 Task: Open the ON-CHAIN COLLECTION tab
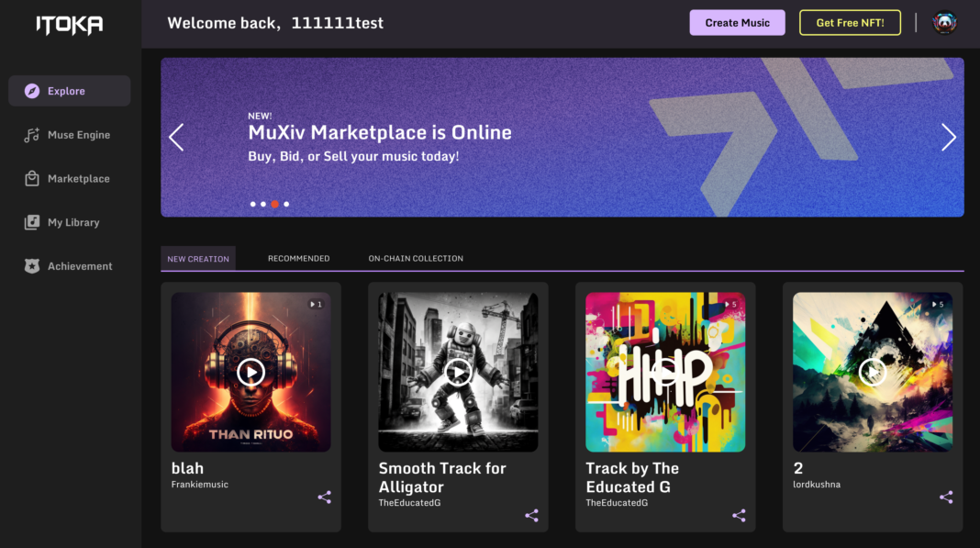click(x=415, y=258)
